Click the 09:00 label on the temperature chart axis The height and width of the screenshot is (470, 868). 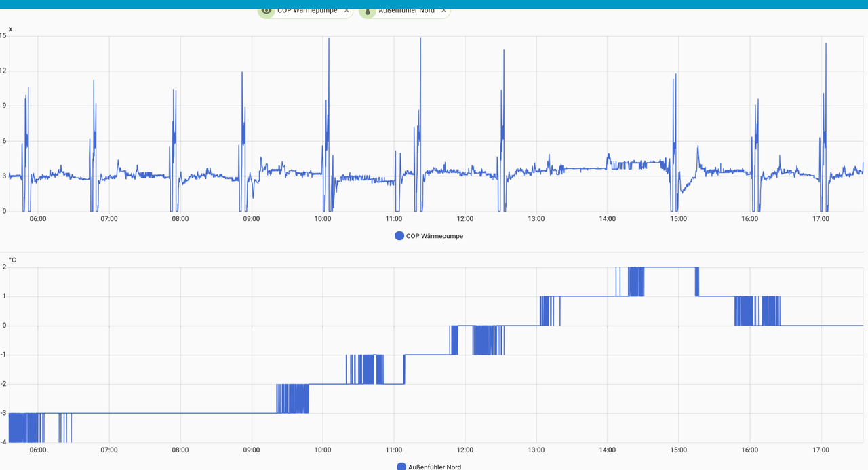tap(252, 450)
